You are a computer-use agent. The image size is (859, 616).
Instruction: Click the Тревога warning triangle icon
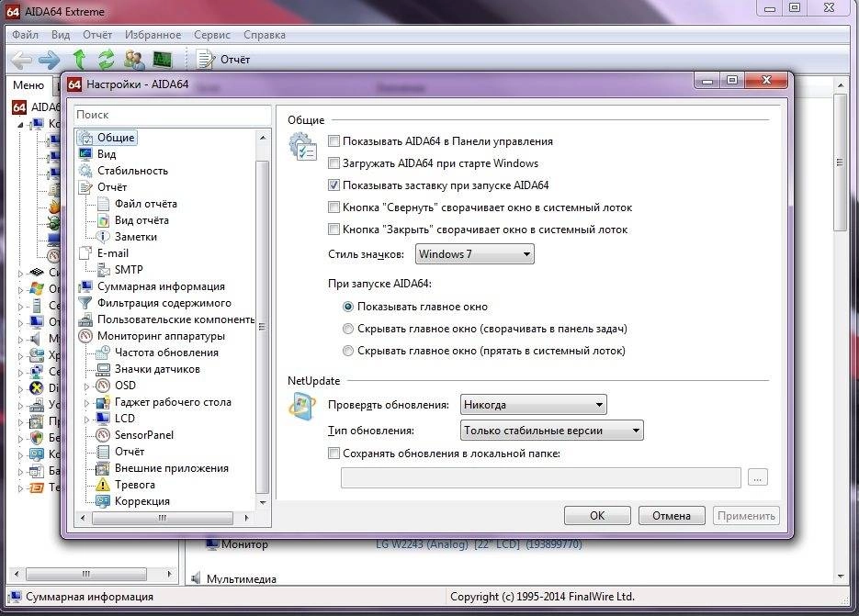coord(103,485)
